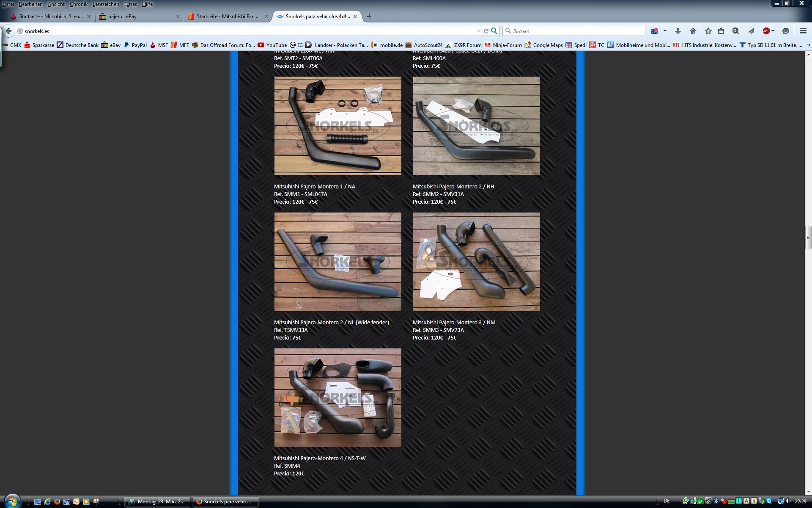Click the Firefox home button icon

point(693,31)
